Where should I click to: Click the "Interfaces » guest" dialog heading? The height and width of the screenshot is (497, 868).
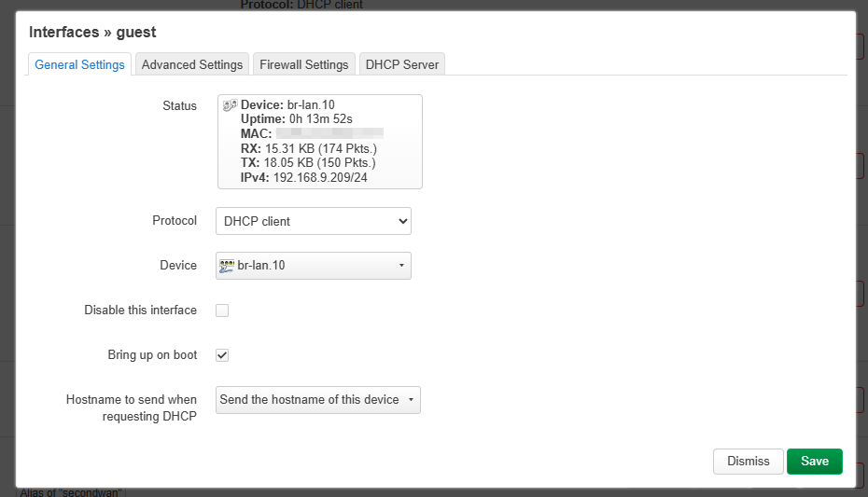(92, 33)
